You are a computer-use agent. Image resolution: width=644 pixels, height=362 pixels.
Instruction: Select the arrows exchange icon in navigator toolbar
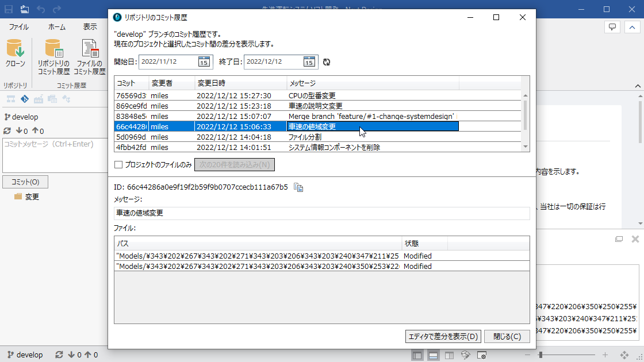click(x=66, y=99)
